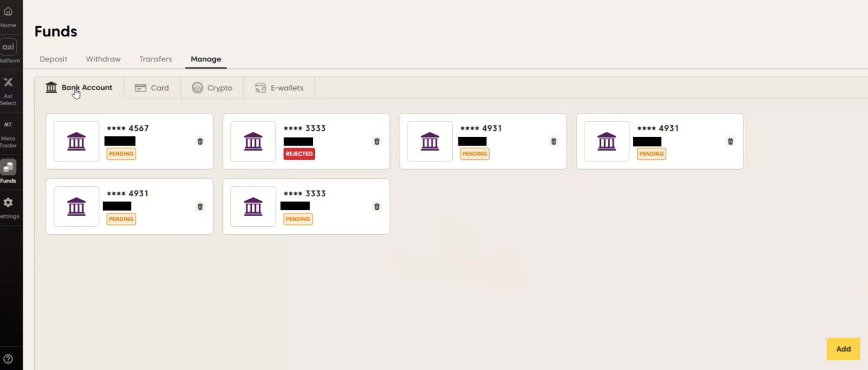The image size is (868, 370).
Task: Delete the pending account ending 3333
Action: (x=377, y=207)
